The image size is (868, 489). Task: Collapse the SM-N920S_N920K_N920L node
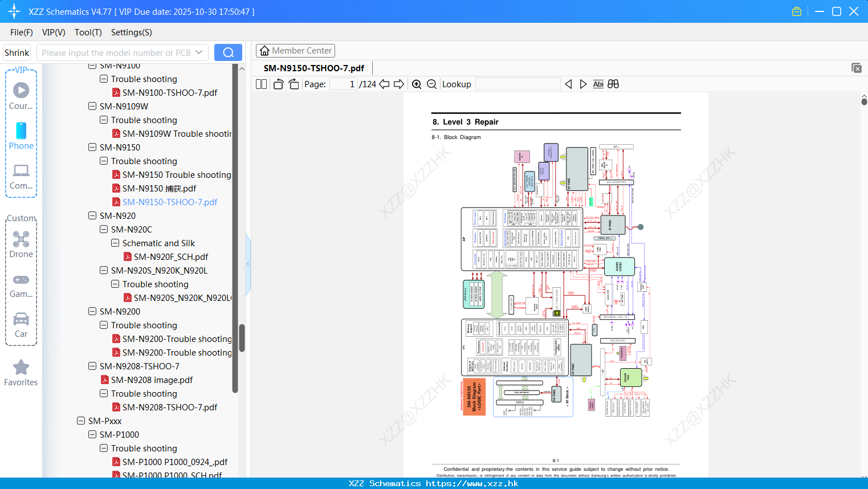pyautogui.click(x=104, y=270)
